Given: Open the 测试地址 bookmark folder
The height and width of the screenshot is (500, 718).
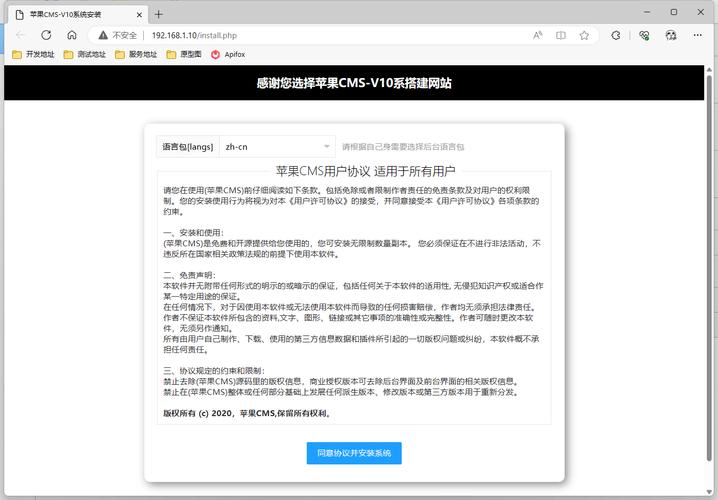Looking at the screenshot, I should 85,54.
